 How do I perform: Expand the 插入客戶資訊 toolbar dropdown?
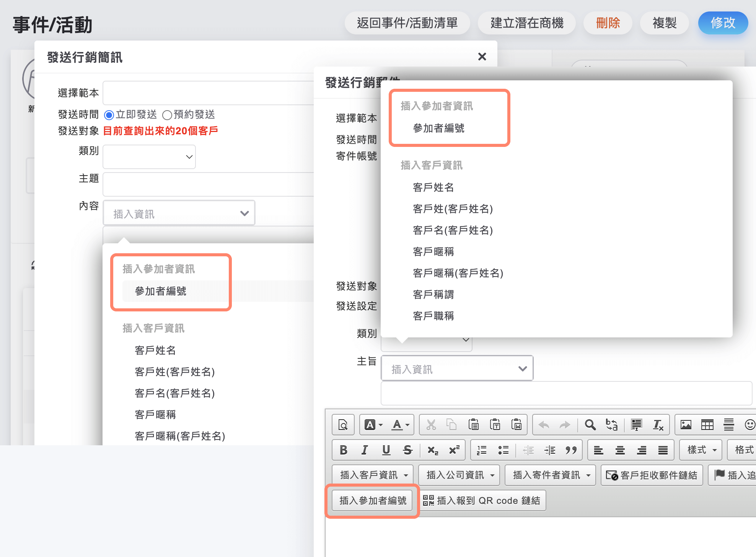[x=371, y=475]
